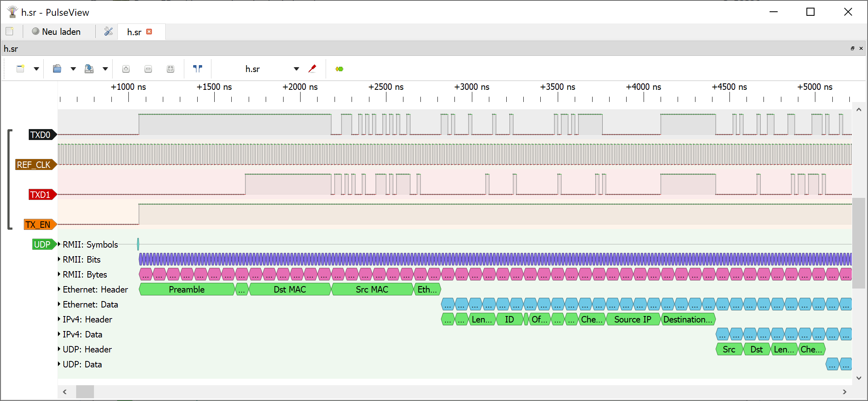Viewport: 868px width, 401px height.
Task: Zoom in on the waveform
Action: (126, 69)
